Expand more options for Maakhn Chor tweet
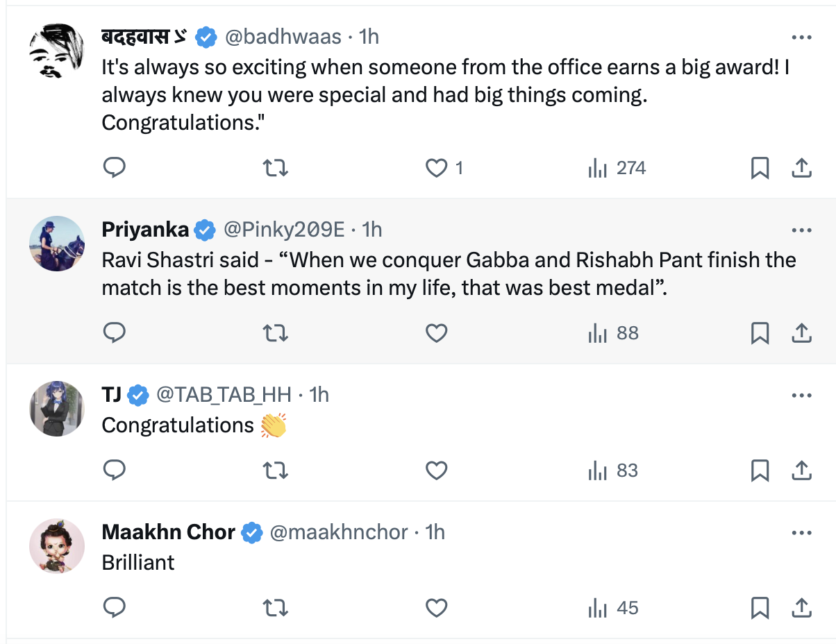 (801, 533)
